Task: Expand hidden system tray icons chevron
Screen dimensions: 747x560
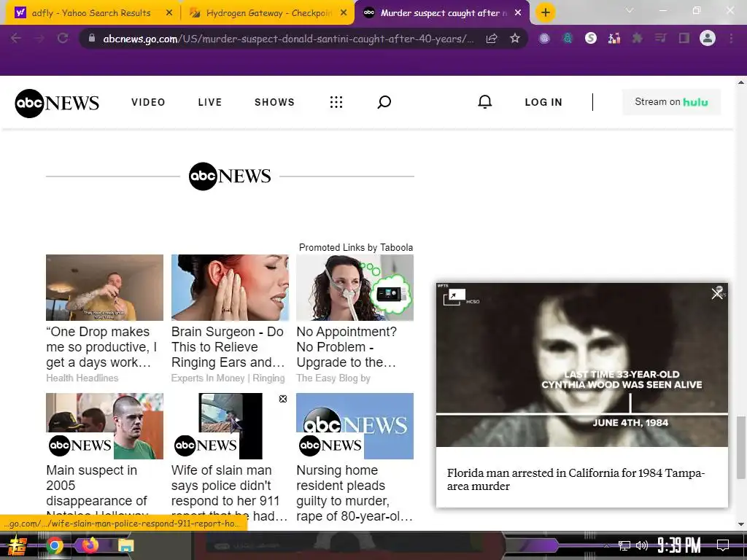Action: coord(606,545)
